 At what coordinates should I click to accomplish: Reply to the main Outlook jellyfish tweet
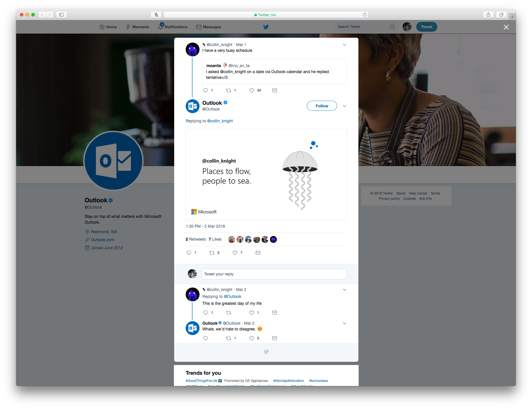pyautogui.click(x=189, y=253)
